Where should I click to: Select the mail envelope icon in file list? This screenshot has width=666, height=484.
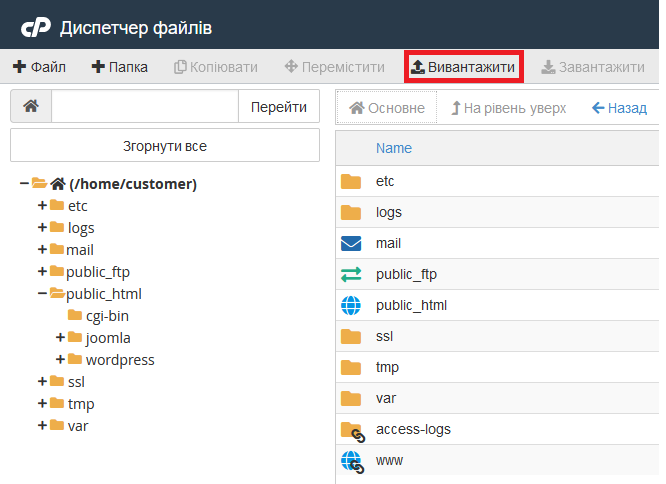coord(350,243)
